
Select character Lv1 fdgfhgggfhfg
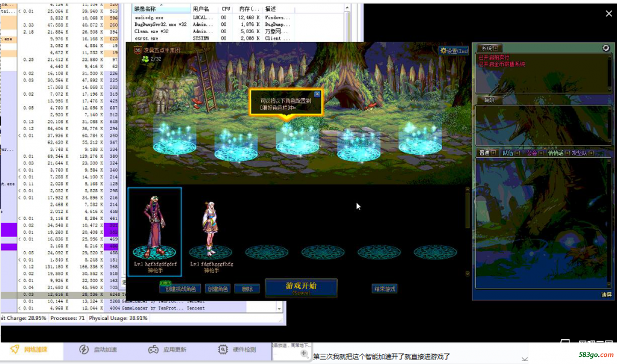pyautogui.click(x=211, y=232)
